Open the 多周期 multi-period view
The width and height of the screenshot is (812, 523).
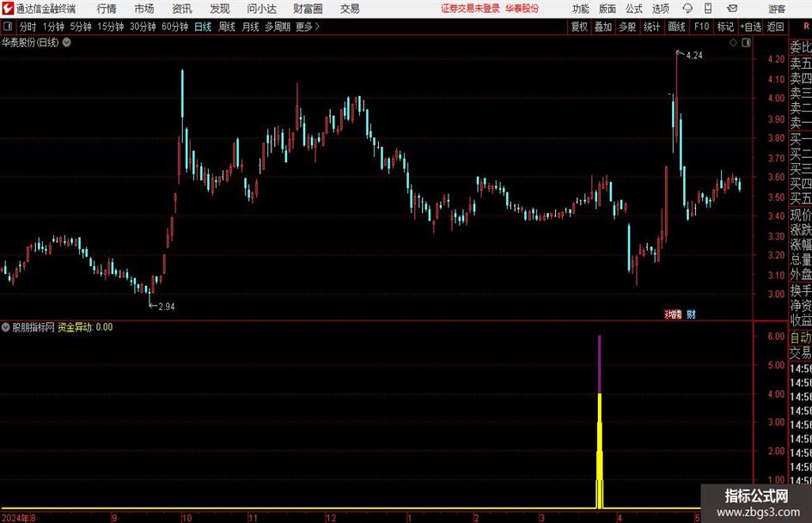point(278,27)
